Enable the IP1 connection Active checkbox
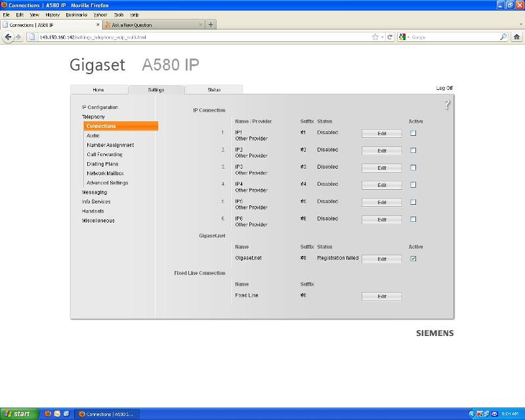The image size is (525, 420). [413, 133]
